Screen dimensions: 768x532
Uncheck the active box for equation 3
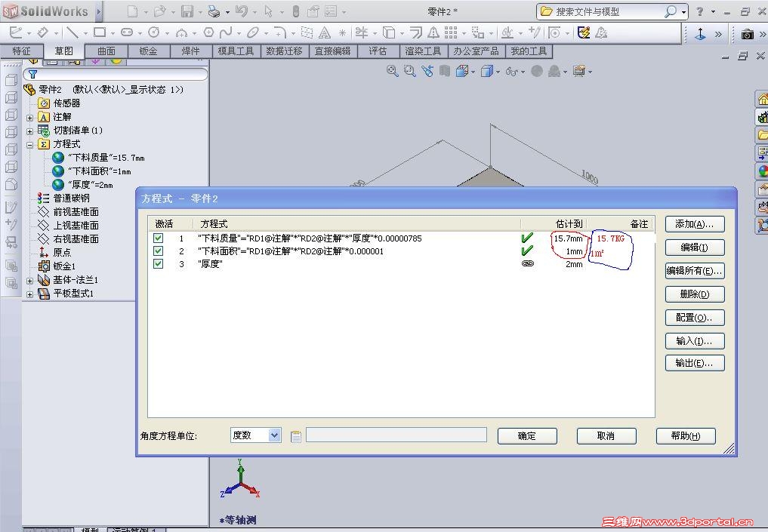tap(158, 264)
